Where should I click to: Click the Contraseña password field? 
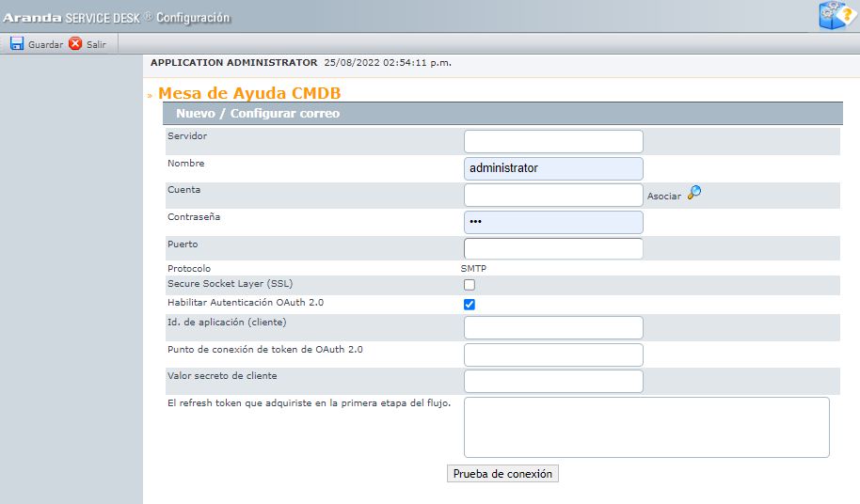click(x=553, y=223)
